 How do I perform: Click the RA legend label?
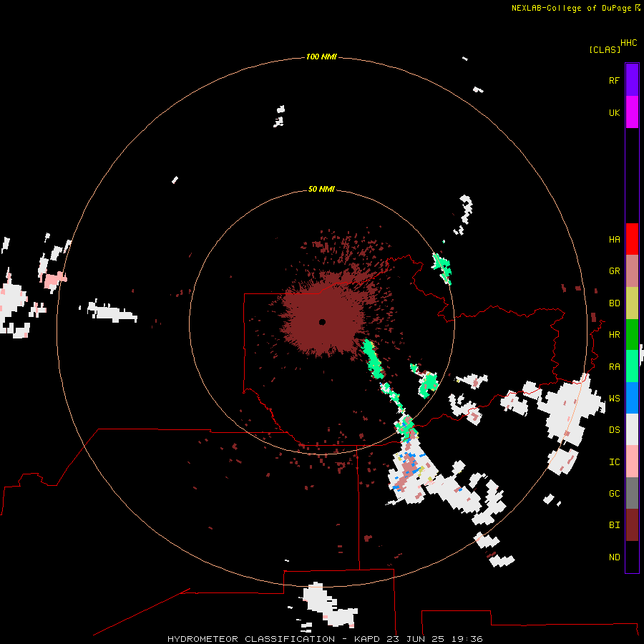[614, 367]
